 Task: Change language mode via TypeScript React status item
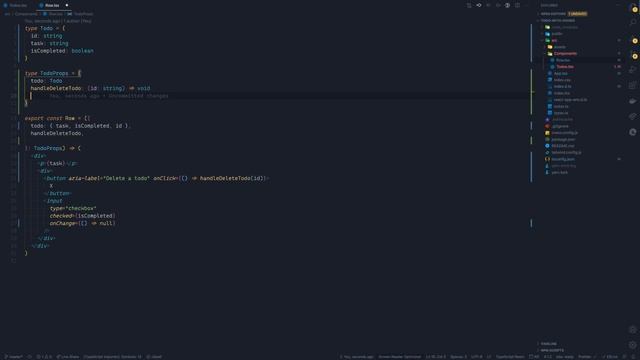pos(510,357)
